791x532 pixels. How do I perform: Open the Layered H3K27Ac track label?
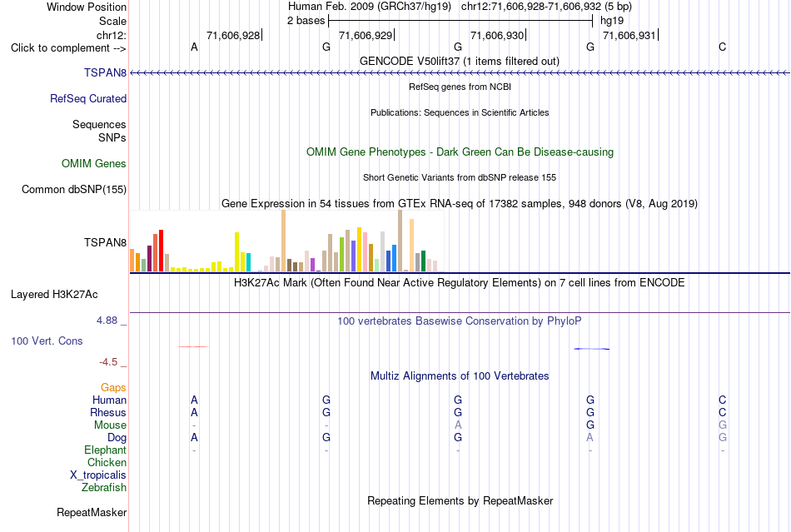point(54,295)
